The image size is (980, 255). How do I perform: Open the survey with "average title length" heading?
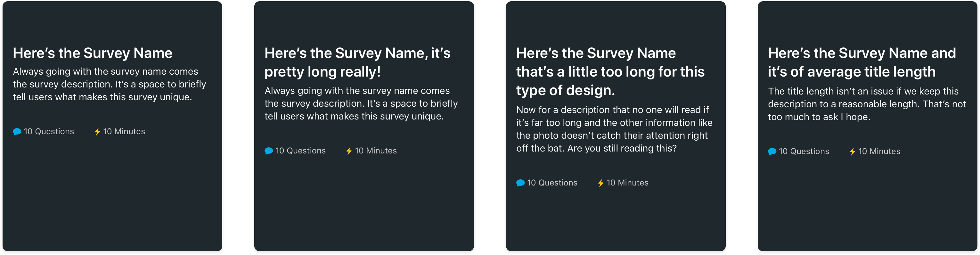pyautogui.click(x=861, y=62)
